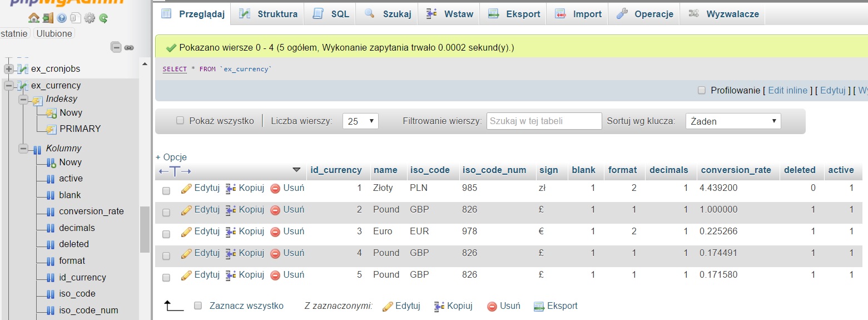Click the Ulubione button in sidebar
This screenshot has height=320, width=868.
(54, 33)
